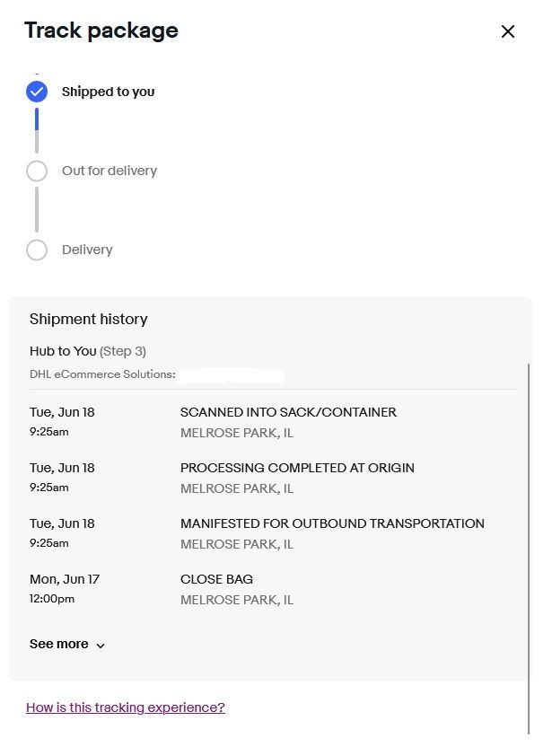Click the blue Shipped to you checkmark
Screen dimensions: 543x756
pyautogui.click(x=37, y=92)
